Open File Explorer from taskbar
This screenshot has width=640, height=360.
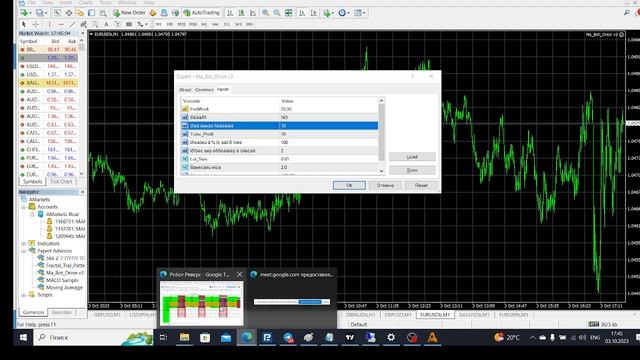[x=184, y=338]
